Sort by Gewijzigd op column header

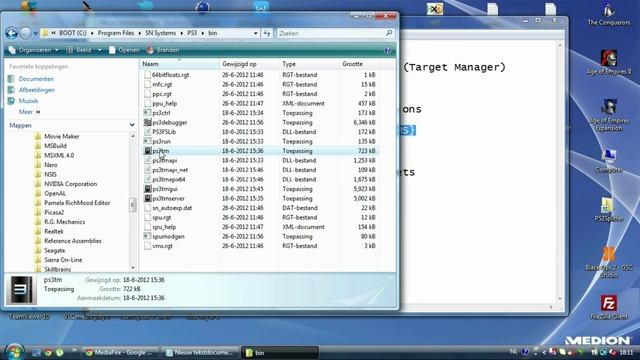pyautogui.click(x=249, y=64)
